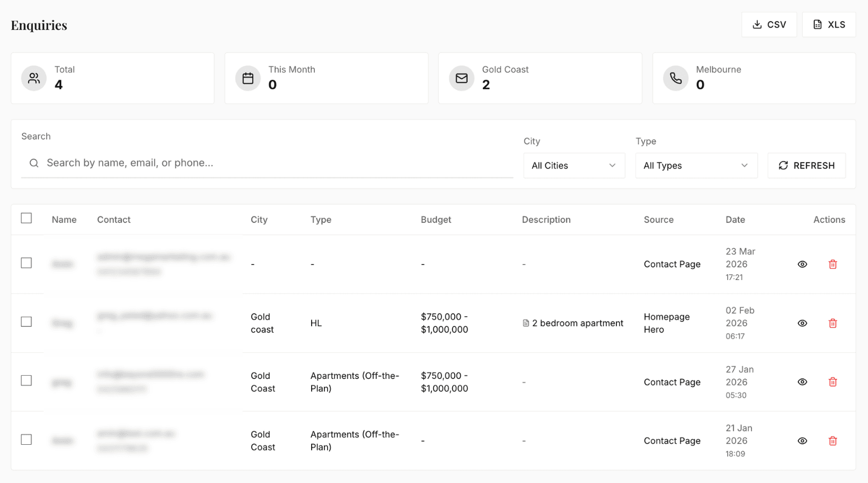The image size is (868, 483).
Task: Focus the search by name field
Action: pyautogui.click(x=267, y=163)
